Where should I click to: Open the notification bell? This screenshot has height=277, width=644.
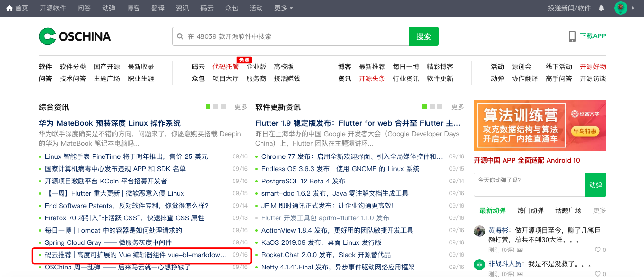point(601,8)
